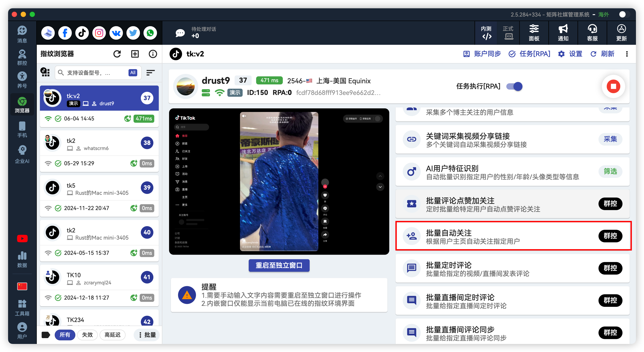Screen dimensions: 644x352
Task: Click the up chevron beside the video
Action: point(380,176)
